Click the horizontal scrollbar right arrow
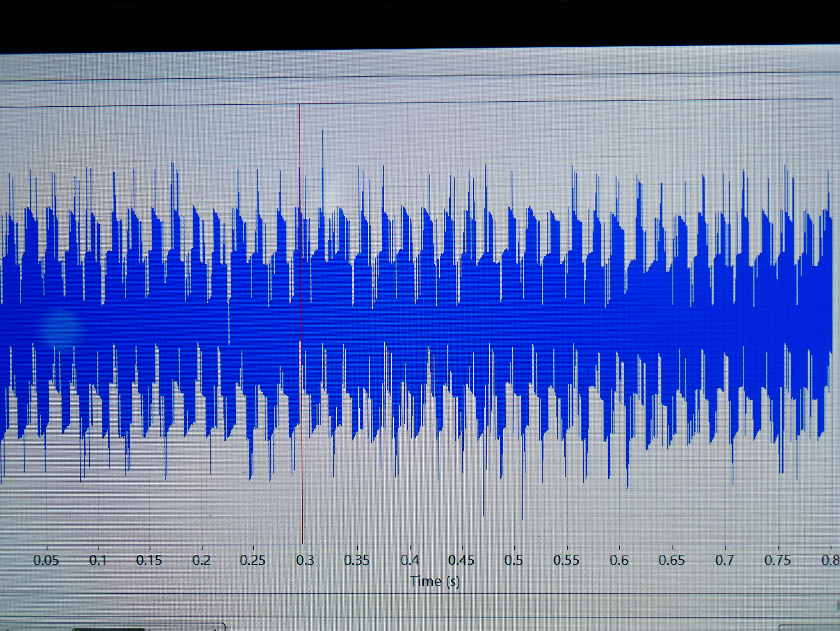 (x=837, y=606)
